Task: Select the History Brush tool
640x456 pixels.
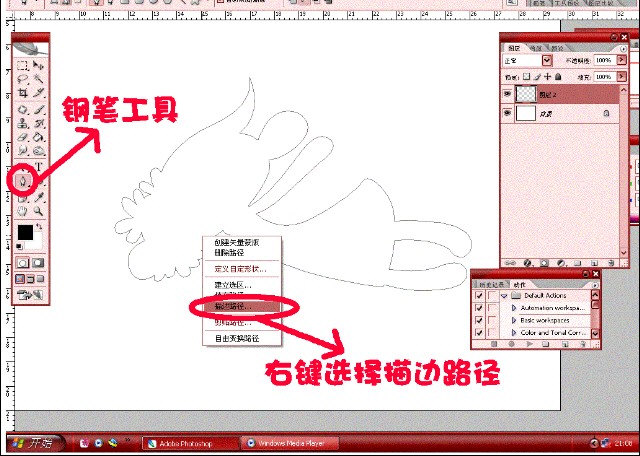Action: (x=38, y=123)
